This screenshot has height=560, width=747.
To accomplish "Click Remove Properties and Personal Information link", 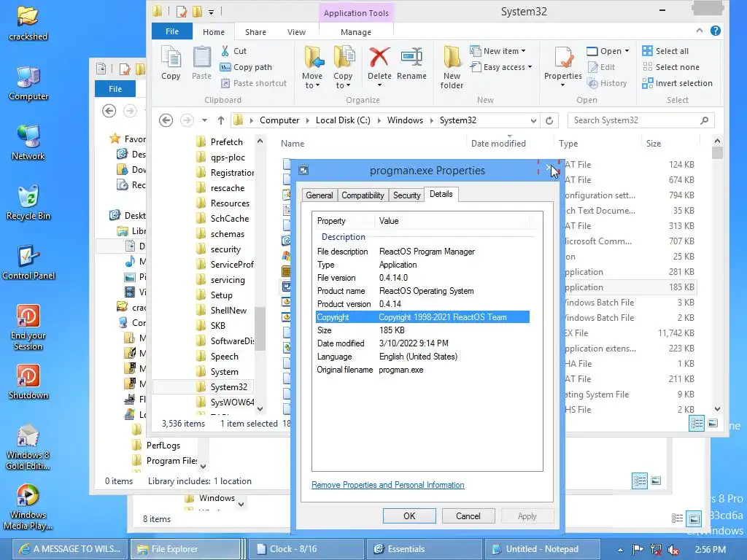I will tap(388, 485).
